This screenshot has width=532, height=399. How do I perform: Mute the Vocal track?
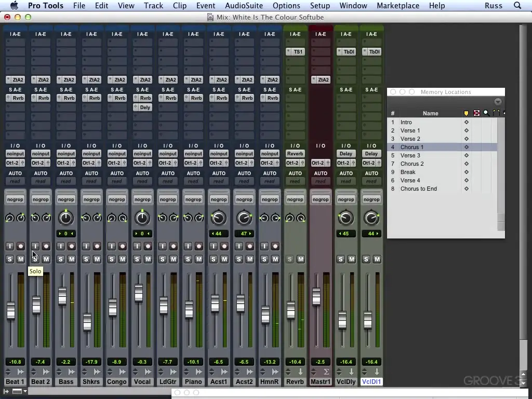[148, 259]
